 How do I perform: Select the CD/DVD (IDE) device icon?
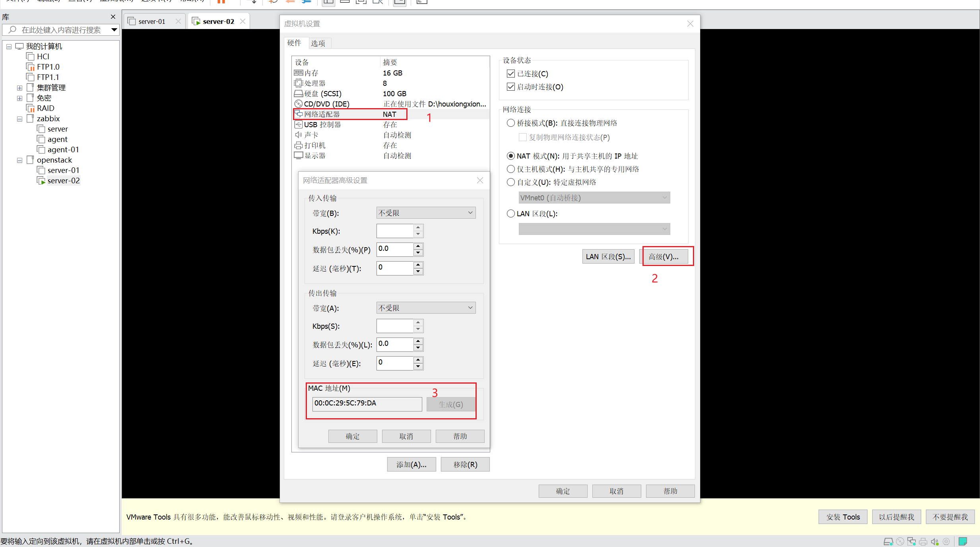click(298, 104)
